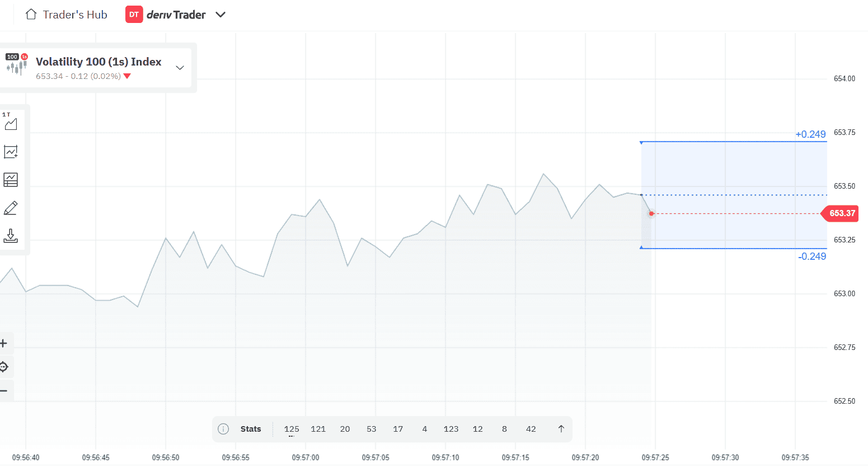Click the 125 stat value
The image size is (868, 467).
[x=292, y=428]
